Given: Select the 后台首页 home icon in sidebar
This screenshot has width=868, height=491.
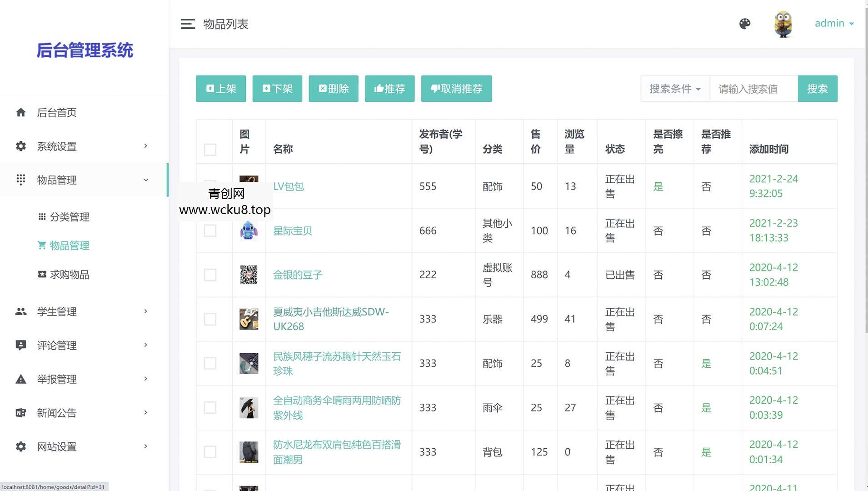Looking at the screenshot, I should (x=21, y=113).
